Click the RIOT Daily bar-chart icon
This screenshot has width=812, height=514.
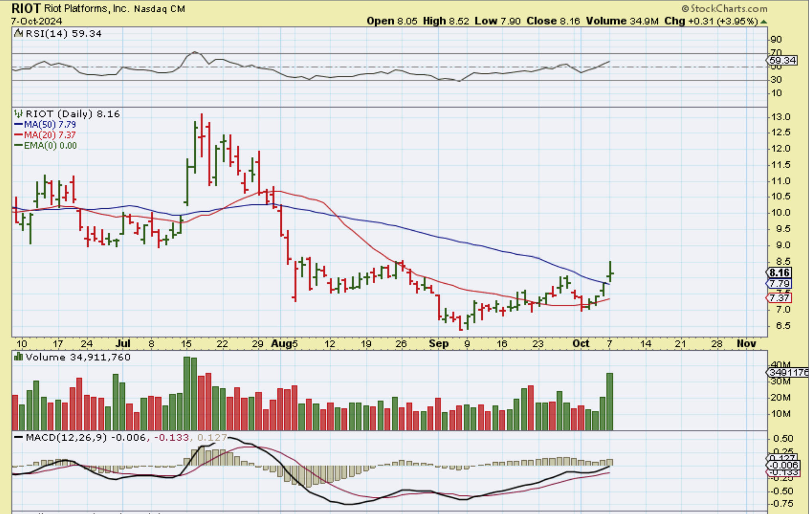click(x=18, y=114)
